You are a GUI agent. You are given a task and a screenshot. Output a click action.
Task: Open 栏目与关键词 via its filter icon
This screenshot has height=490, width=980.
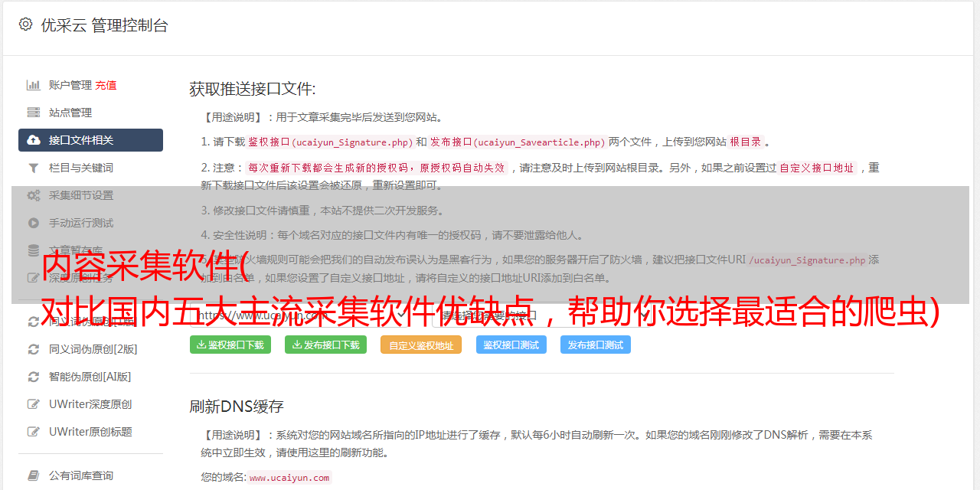point(34,168)
